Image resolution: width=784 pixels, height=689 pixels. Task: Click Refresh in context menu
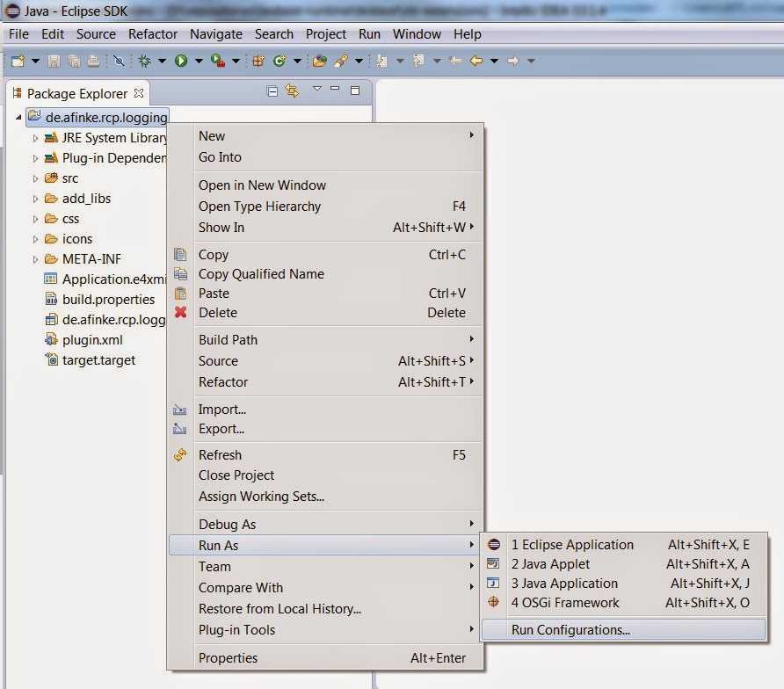pyautogui.click(x=325, y=455)
